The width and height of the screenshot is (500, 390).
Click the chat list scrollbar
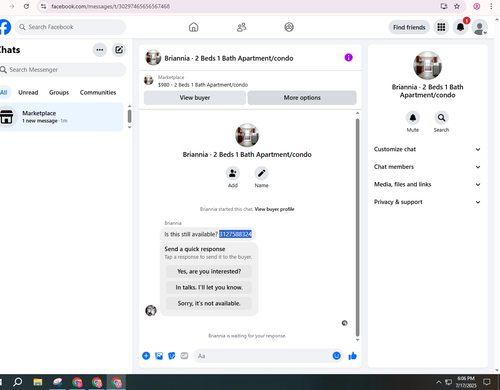(x=129, y=117)
